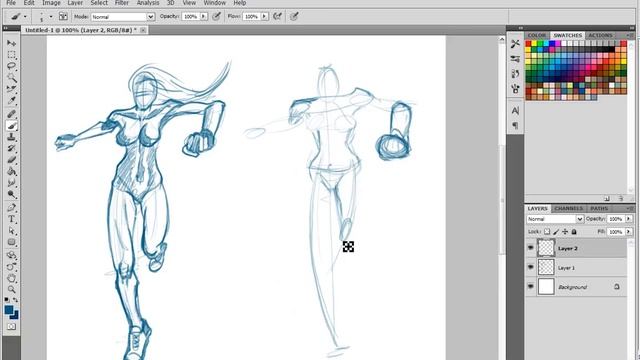Switch to the Channels tab
Image resolution: width=640 pixels, height=360 pixels.
click(x=569, y=209)
